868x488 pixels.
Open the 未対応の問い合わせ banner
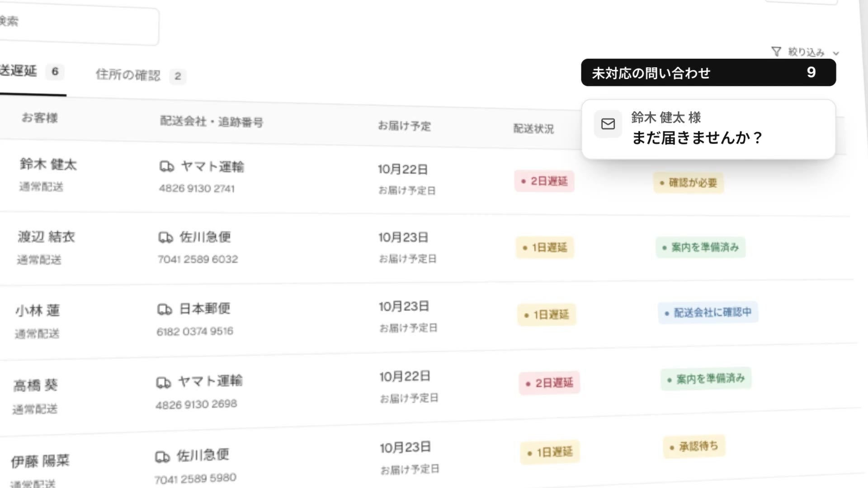[x=708, y=72]
